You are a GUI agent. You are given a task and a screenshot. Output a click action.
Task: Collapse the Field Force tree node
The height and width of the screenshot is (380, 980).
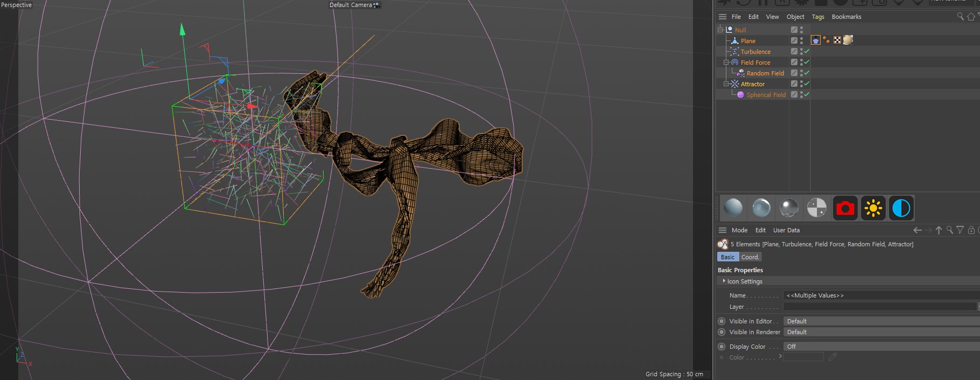[726, 62]
